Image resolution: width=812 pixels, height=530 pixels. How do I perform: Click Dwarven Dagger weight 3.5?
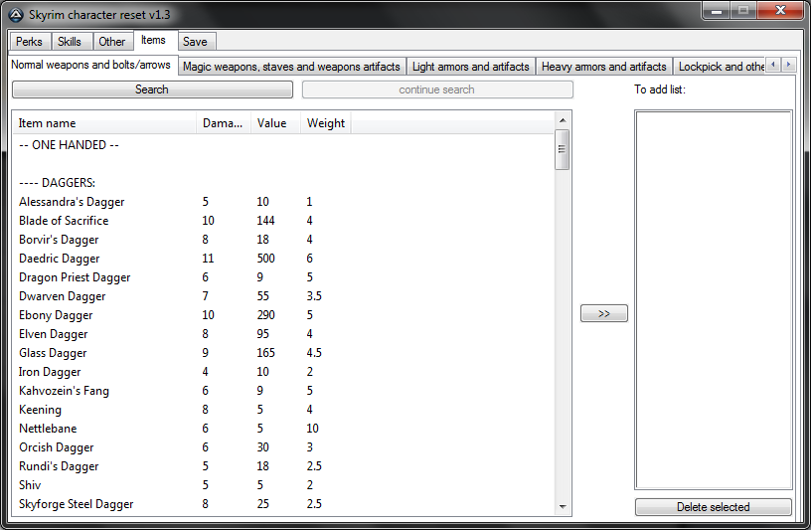point(314,296)
